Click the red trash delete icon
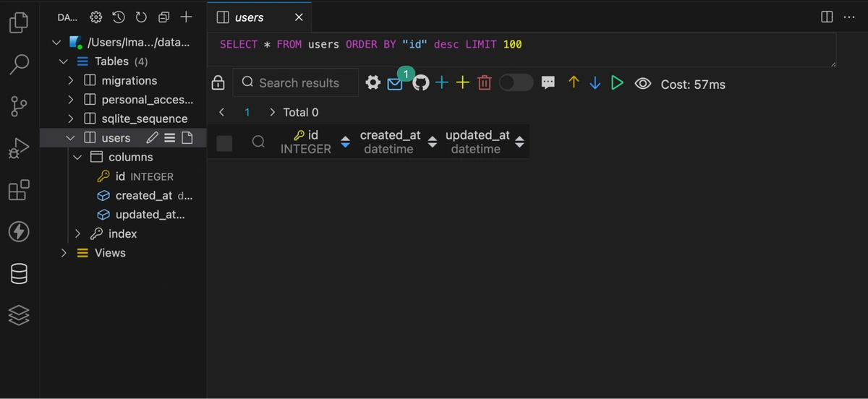This screenshot has width=868, height=399. point(485,83)
